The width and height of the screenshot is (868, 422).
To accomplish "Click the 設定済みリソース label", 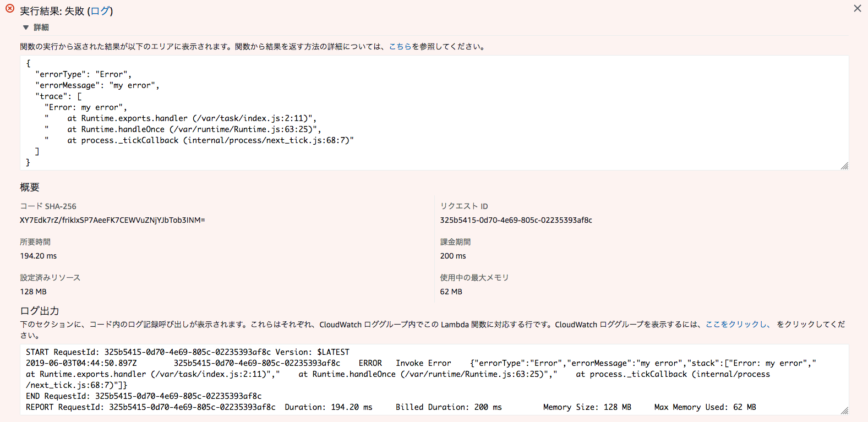I will pyautogui.click(x=50, y=278).
